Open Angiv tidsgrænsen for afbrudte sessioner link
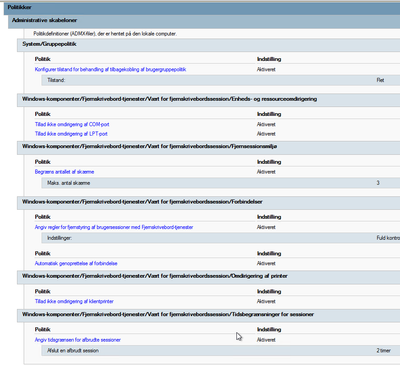The image size is (400, 365). point(78,340)
